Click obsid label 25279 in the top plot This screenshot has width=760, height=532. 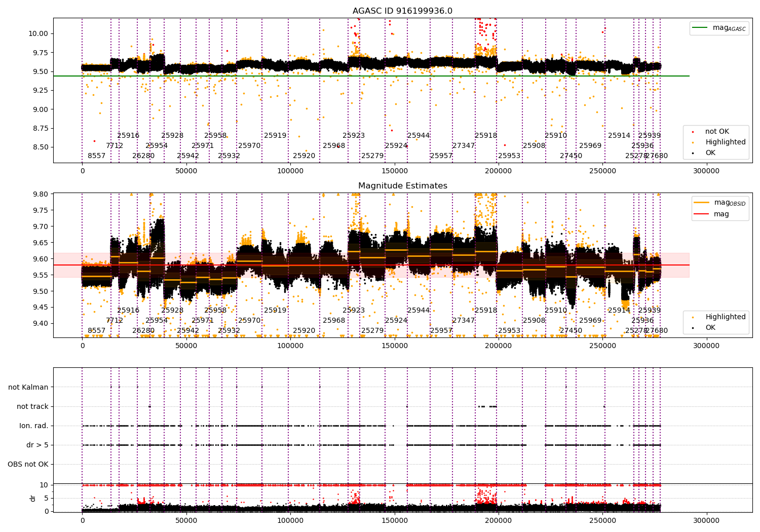click(372, 156)
